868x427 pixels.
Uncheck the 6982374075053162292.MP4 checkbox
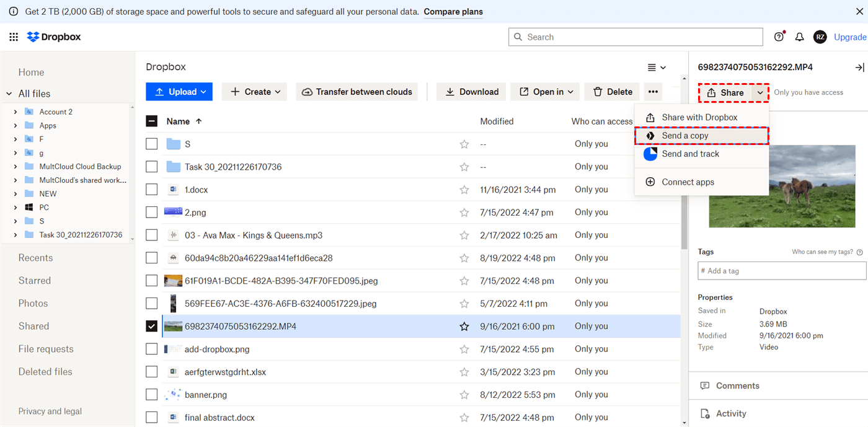click(x=152, y=327)
